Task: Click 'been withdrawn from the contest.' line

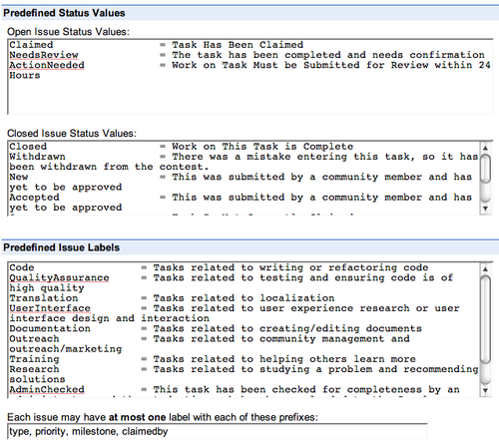Action: tap(109, 167)
